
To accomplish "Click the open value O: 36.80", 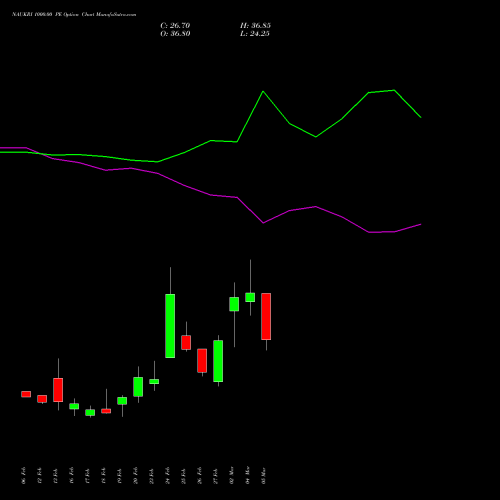I will (175, 34).
